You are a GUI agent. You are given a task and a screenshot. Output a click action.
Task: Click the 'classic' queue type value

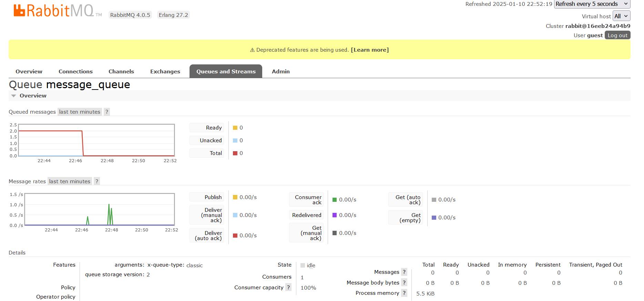[195, 266]
